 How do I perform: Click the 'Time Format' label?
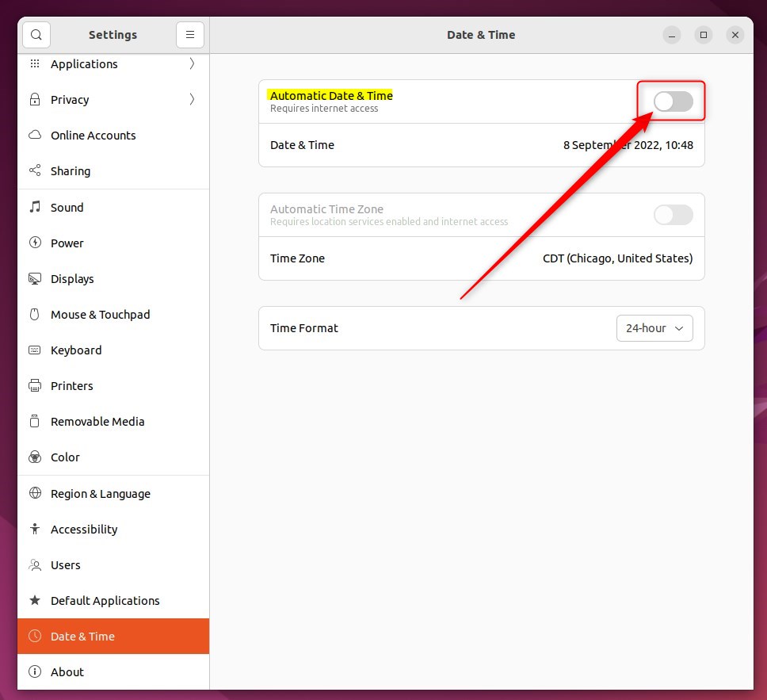click(303, 328)
